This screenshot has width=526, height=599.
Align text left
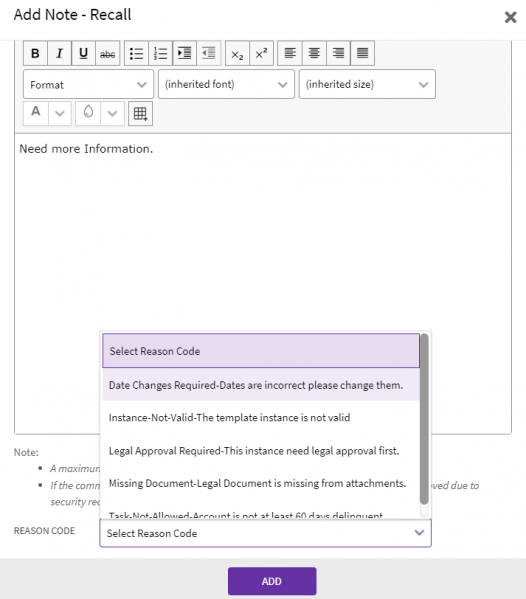click(290, 53)
